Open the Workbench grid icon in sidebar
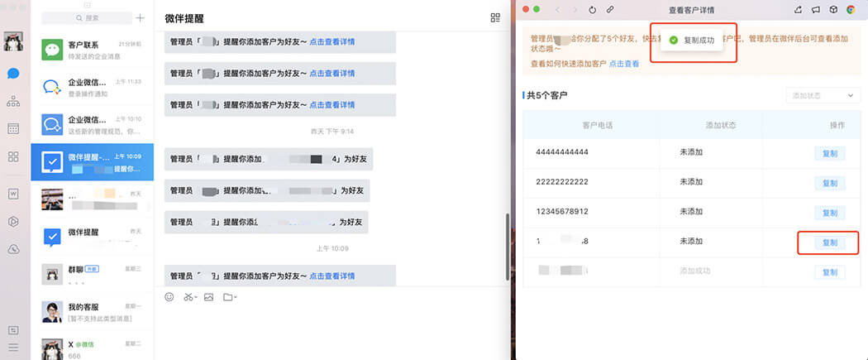The image size is (868, 360). (x=13, y=156)
